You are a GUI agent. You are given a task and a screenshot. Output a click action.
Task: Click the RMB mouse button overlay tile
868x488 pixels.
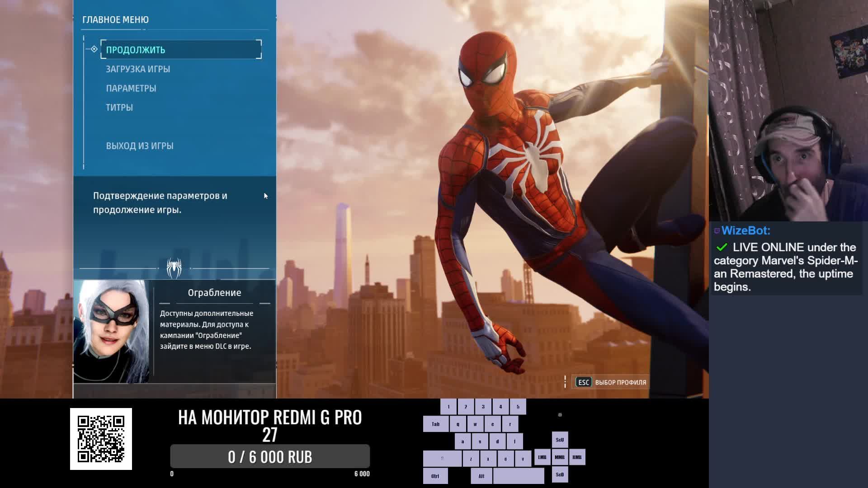coord(577,457)
